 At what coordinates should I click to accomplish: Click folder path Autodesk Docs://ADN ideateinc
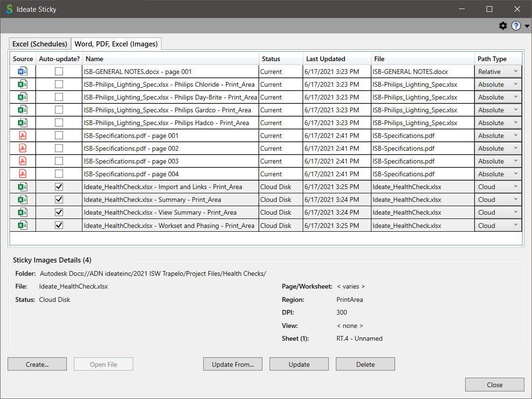tap(153, 273)
